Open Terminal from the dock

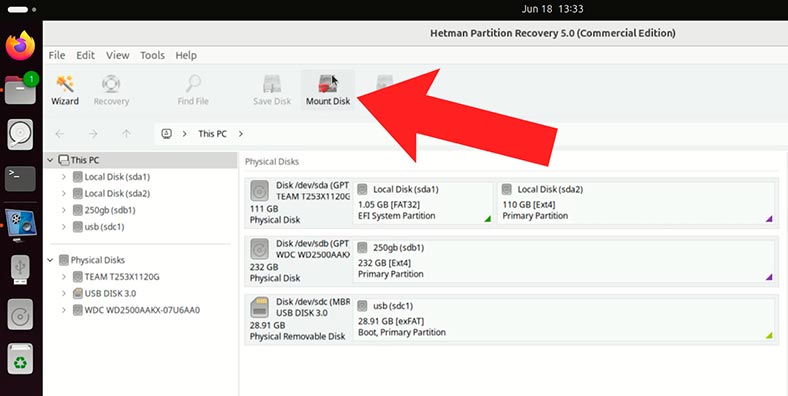point(20,178)
